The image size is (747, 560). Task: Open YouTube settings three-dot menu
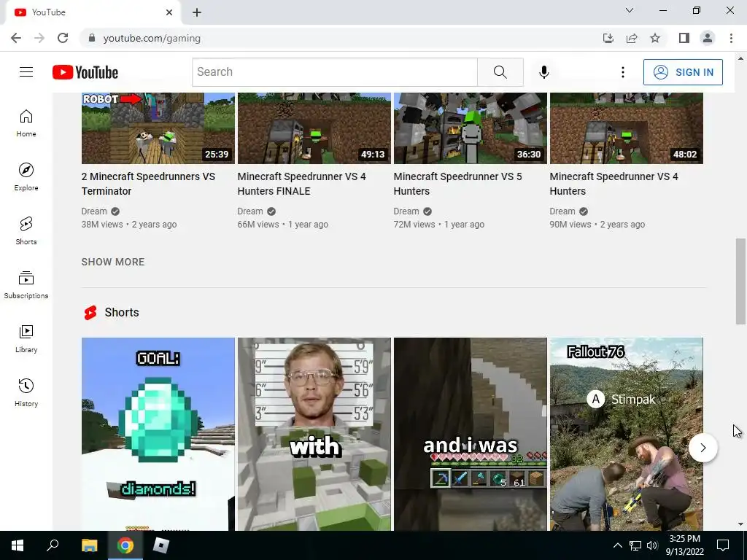click(x=623, y=72)
